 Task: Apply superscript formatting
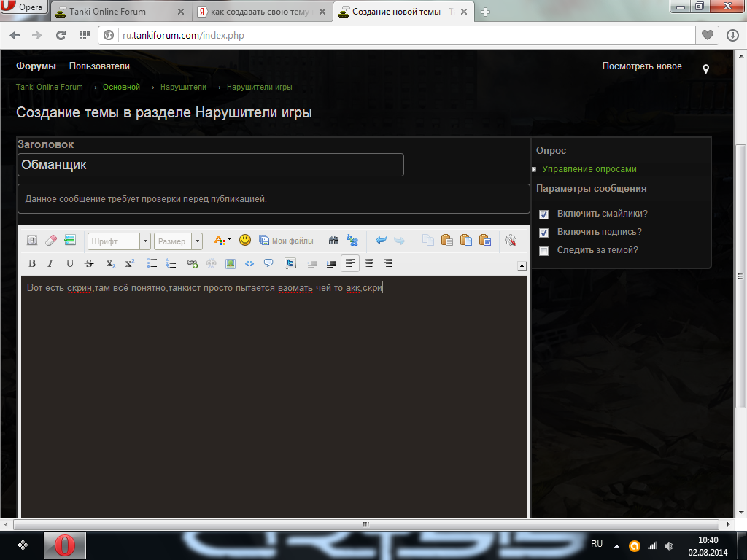point(130,263)
